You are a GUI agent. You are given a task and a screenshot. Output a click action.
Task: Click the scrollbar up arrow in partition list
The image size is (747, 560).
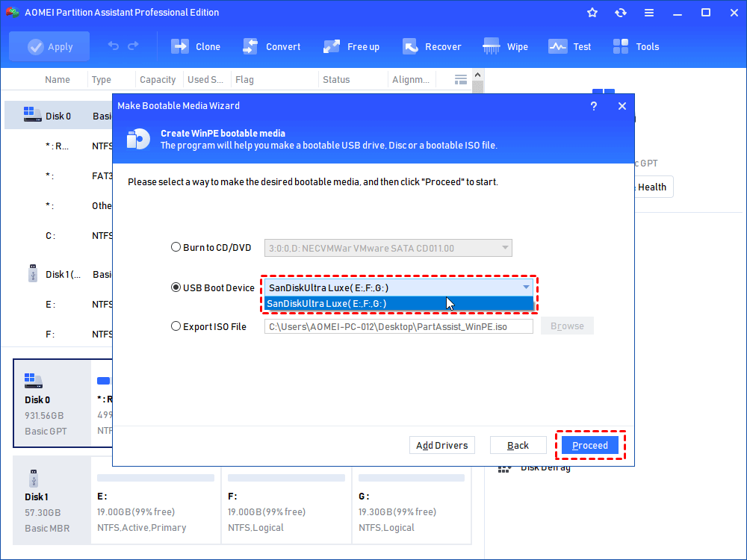coord(478,75)
